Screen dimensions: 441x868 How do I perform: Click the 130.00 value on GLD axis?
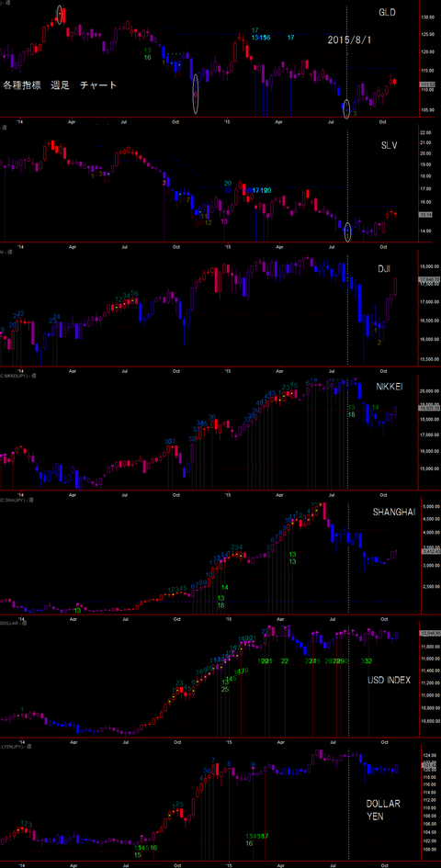point(427,17)
